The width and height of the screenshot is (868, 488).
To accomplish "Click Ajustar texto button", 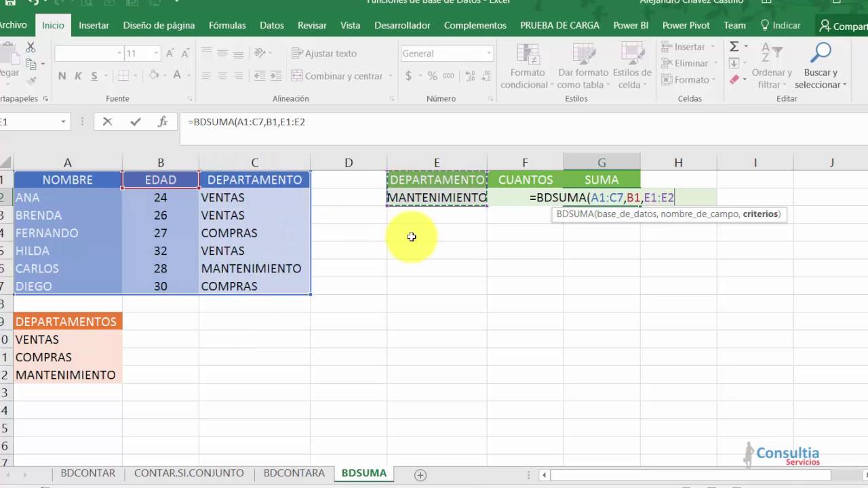I will [x=323, y=53].
